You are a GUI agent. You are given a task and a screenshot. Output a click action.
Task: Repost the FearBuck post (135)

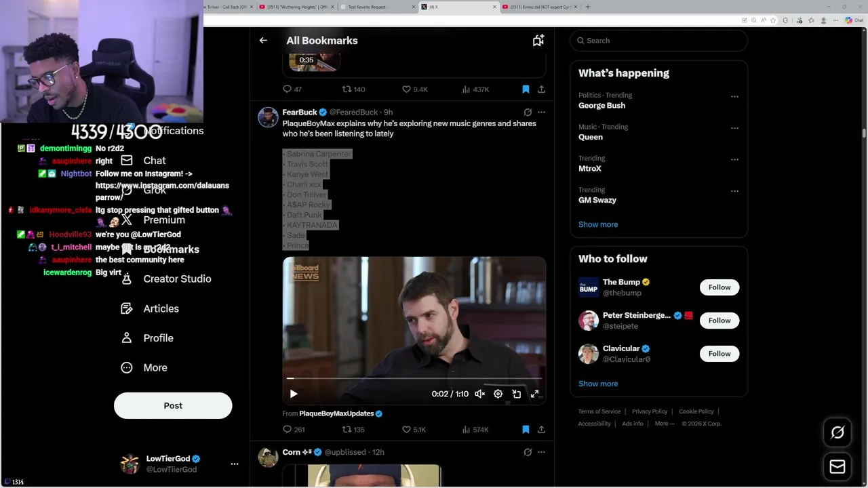click(x=353, y=430)
